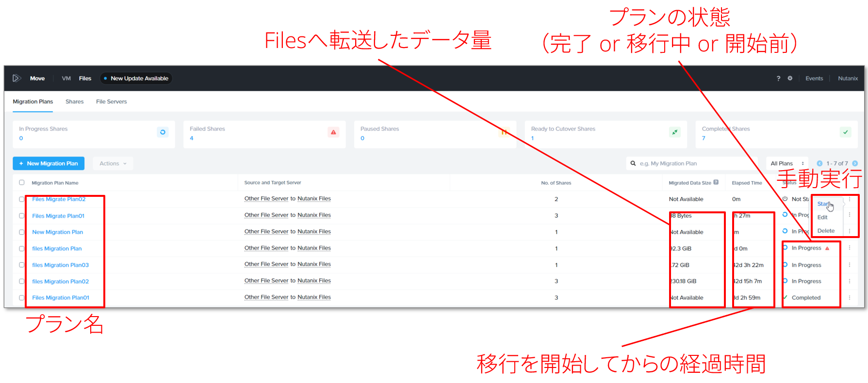This screenshot has width=868, height=383.
Task: Open Events in the header
Action: (814, 78)
